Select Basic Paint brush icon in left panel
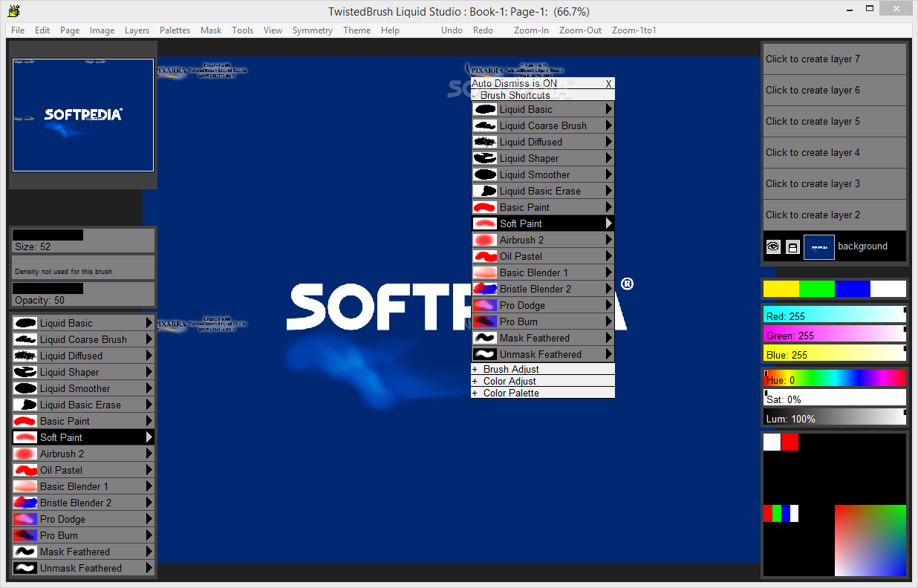Viewport: 918px width, 588px height. (25, 421)
